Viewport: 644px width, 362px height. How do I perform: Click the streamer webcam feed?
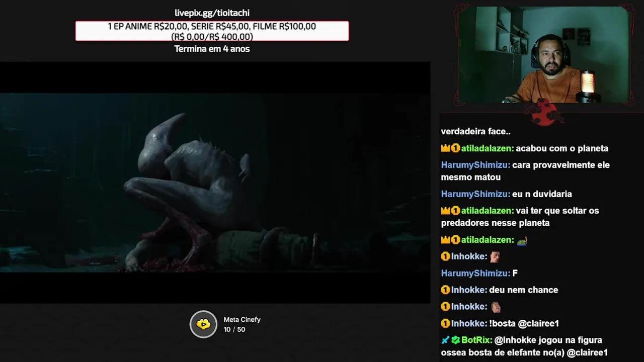coord(543,54)
